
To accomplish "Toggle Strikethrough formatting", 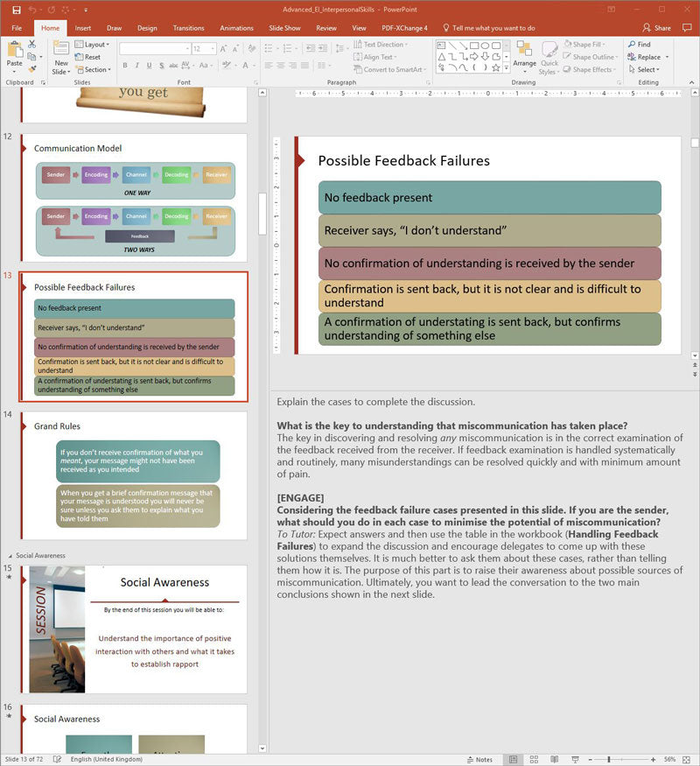I will [173, 66].
